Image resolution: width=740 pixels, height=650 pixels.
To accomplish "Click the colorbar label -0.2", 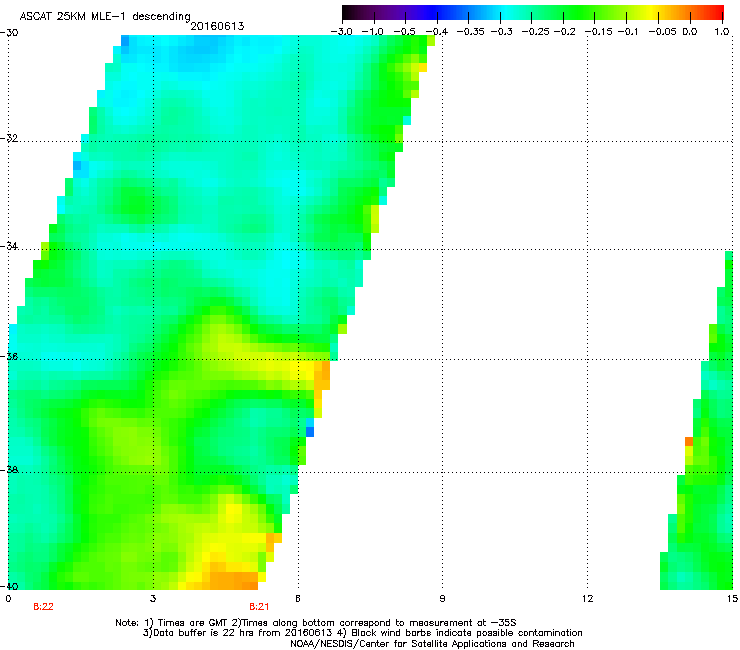I will 564,32.
